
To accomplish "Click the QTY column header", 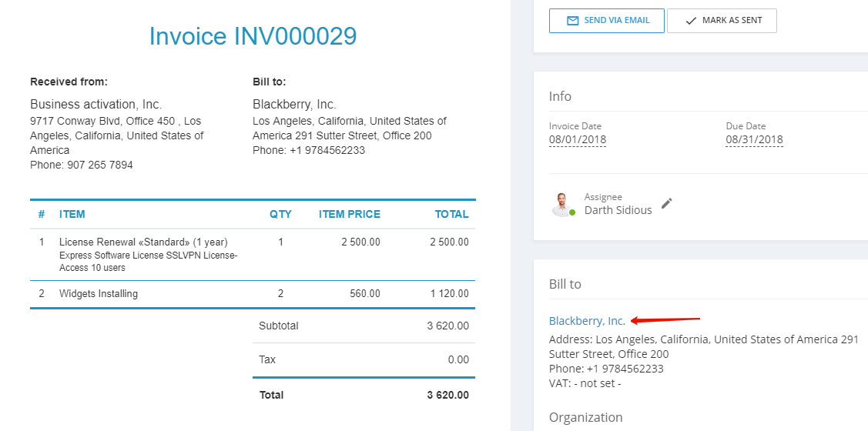I will (x=280, y=214).
